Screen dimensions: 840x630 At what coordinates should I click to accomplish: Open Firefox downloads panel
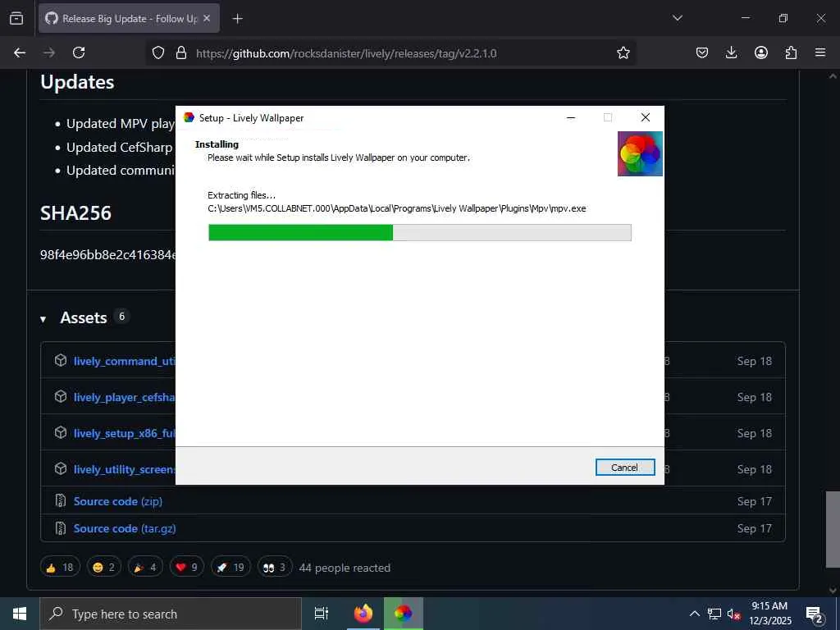(x=731, y=52)
